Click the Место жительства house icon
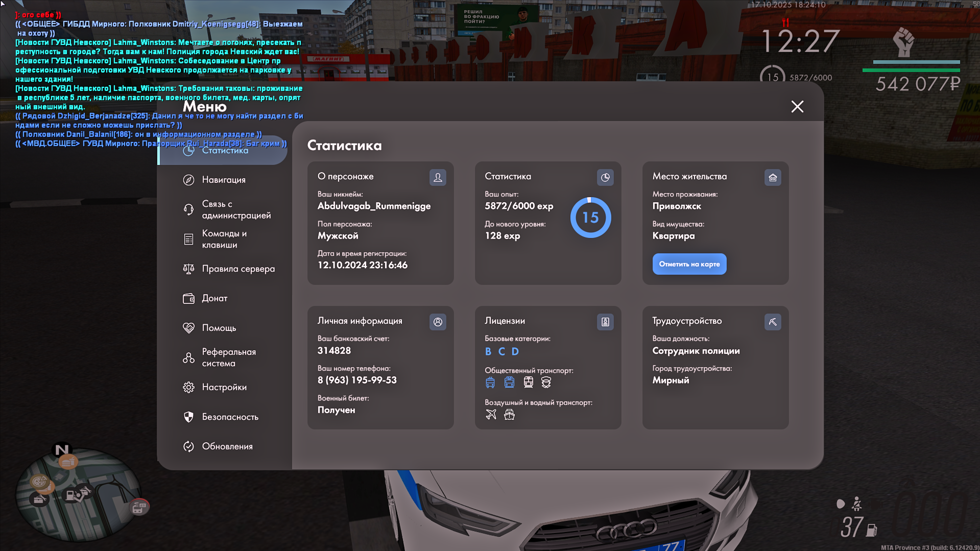Viewport: 980px width, 551px height. coord(773,177)
